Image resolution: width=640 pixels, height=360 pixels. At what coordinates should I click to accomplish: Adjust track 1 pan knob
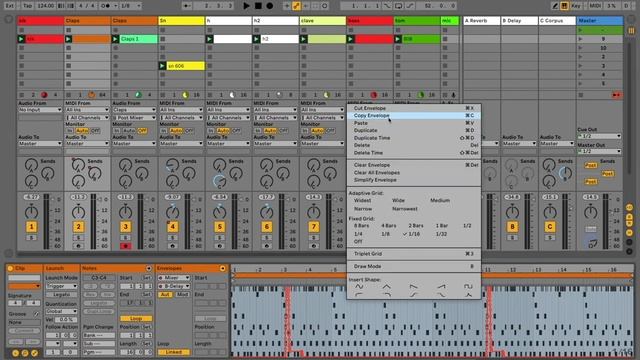[x=31, y=212]
